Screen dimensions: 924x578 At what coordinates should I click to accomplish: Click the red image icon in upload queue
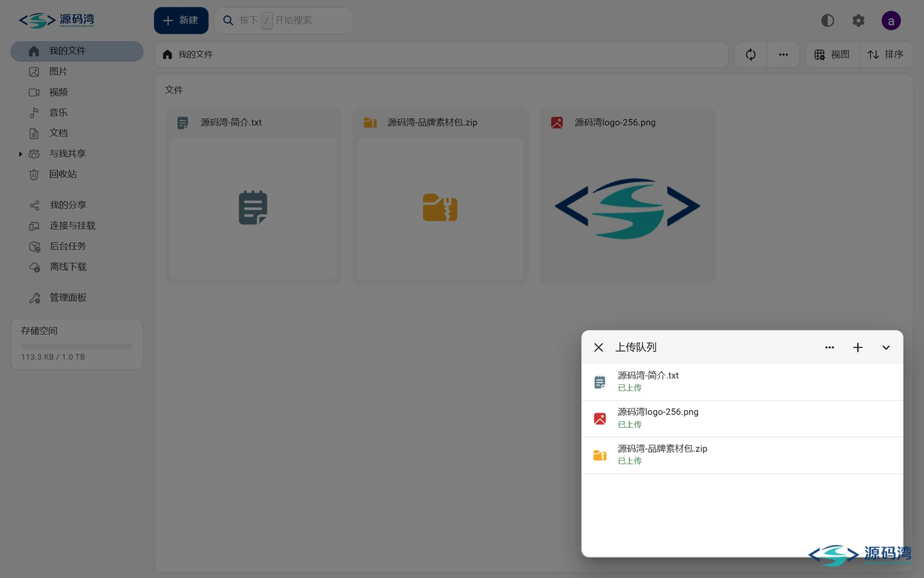pos(600,418)
